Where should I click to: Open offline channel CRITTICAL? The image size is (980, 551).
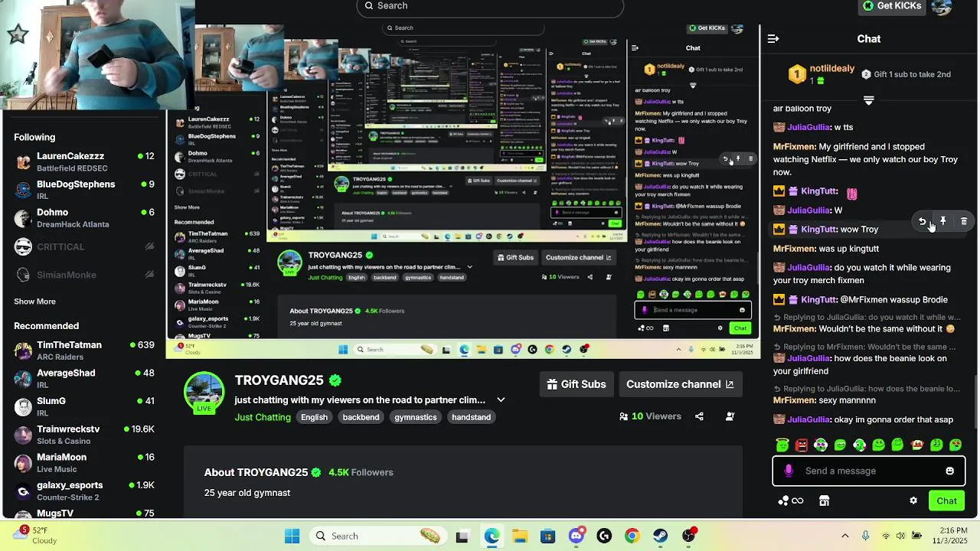click(84, 246)
